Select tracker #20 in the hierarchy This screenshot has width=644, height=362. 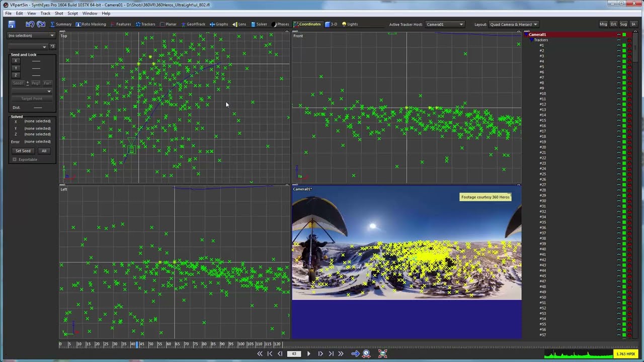tap(543, 147)
